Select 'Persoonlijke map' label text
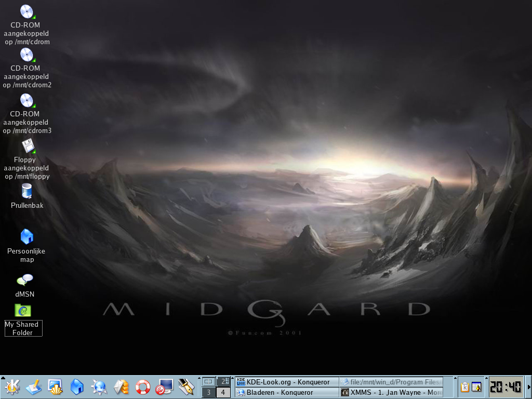 pos(26,255)
